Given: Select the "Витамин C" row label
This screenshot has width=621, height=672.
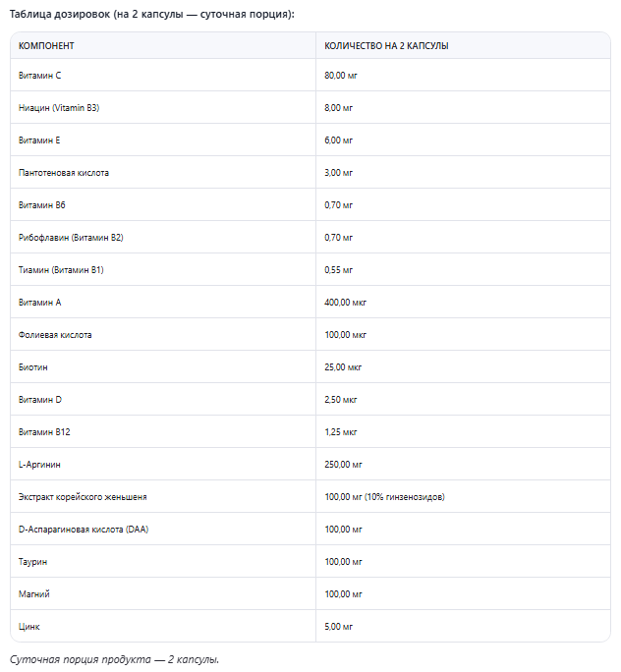Looking at the screenshot, I should [x=40, y=76].
